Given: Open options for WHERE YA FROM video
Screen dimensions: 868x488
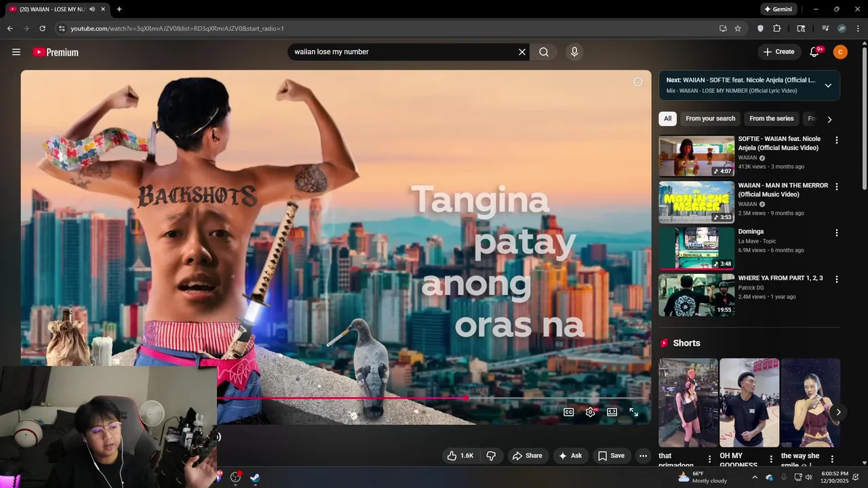Looking at the screenshot, I should point(836,279).
